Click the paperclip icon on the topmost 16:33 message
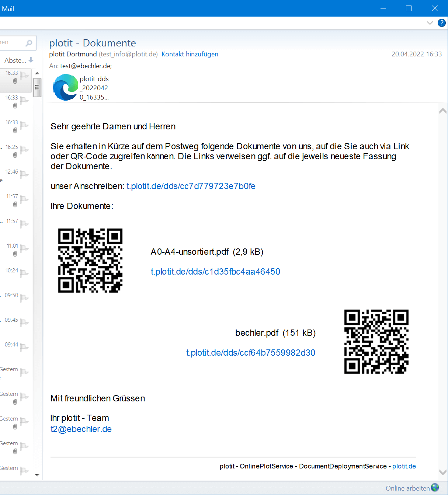This screenshot has height=495, width=448. (x=15, y=80)
